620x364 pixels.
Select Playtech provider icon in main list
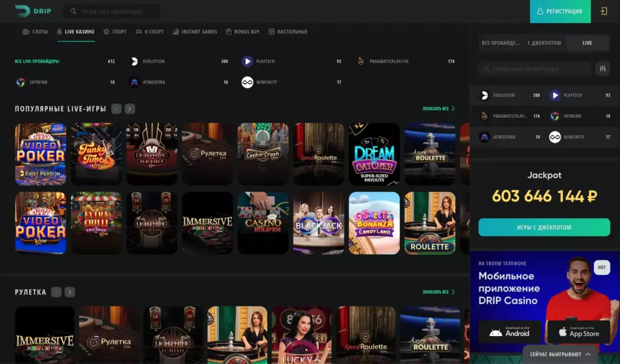coord(247,61)
